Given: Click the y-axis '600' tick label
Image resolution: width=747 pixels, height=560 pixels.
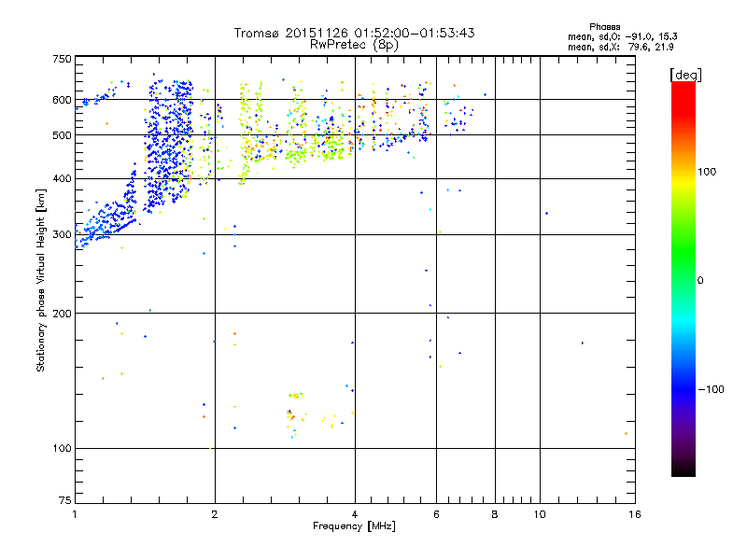Looking at the screenshot, I should 62,100.
